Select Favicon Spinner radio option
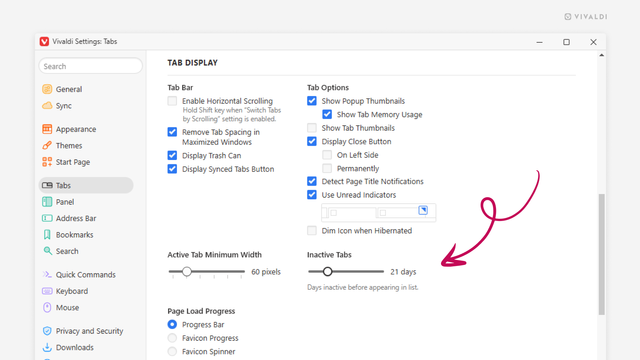The height and width of the screenshot is (360, 640). point(172,351)
